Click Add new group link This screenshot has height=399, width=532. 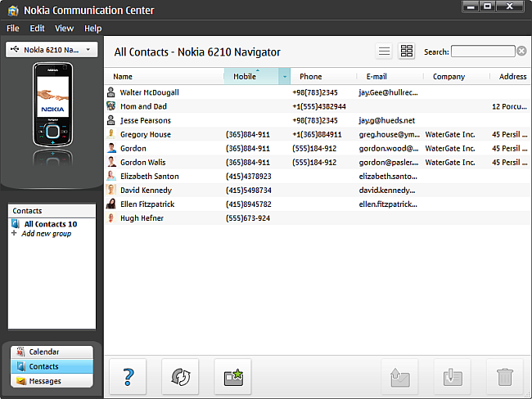coord(47,234)
